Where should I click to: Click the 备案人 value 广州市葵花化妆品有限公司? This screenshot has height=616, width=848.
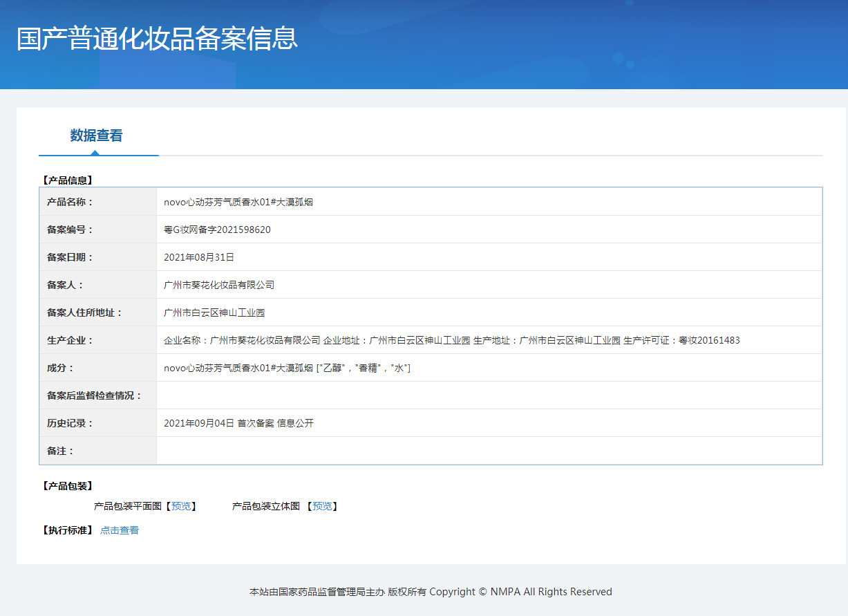[219, 285]
